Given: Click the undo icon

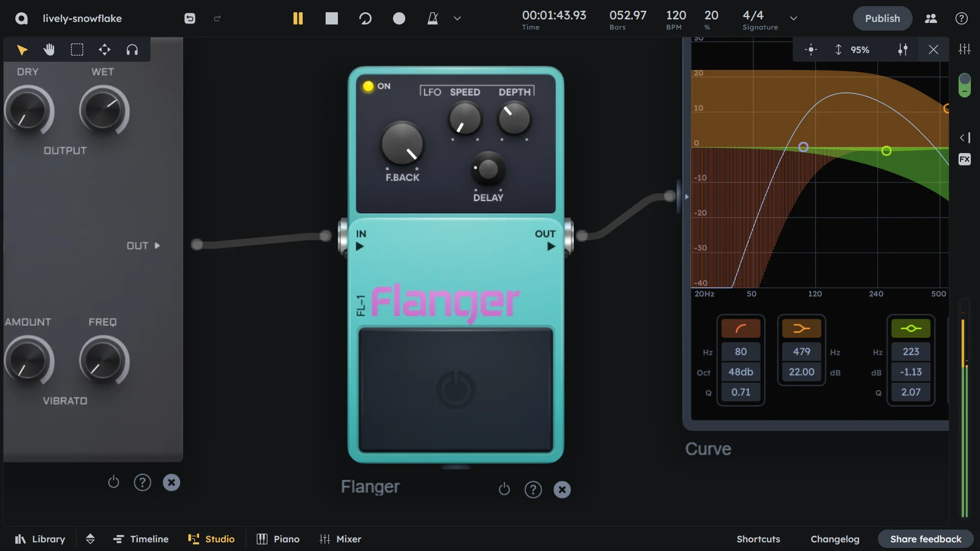Looking at the screenshot, I should (x=189, y=18).
